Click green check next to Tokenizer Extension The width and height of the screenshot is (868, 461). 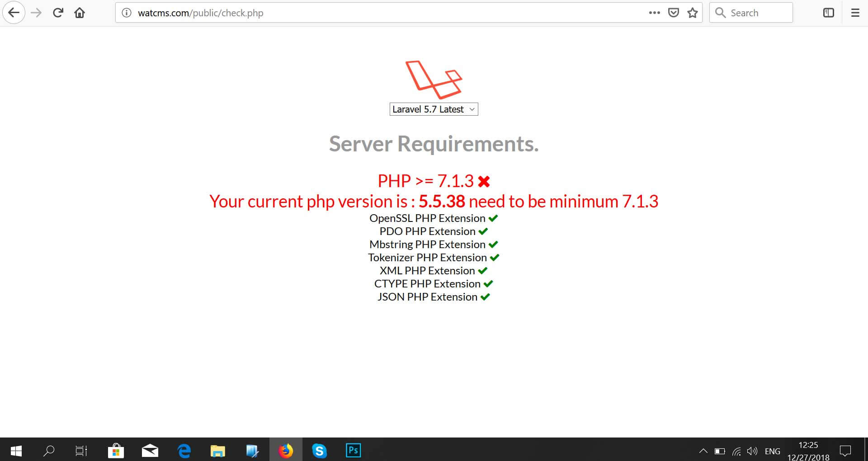495,258
